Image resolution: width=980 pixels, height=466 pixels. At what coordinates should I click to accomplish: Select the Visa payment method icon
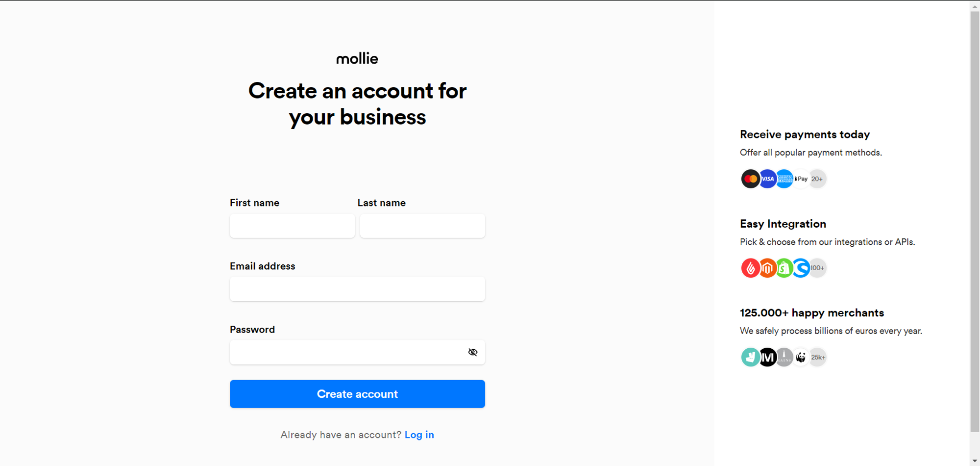767,179
